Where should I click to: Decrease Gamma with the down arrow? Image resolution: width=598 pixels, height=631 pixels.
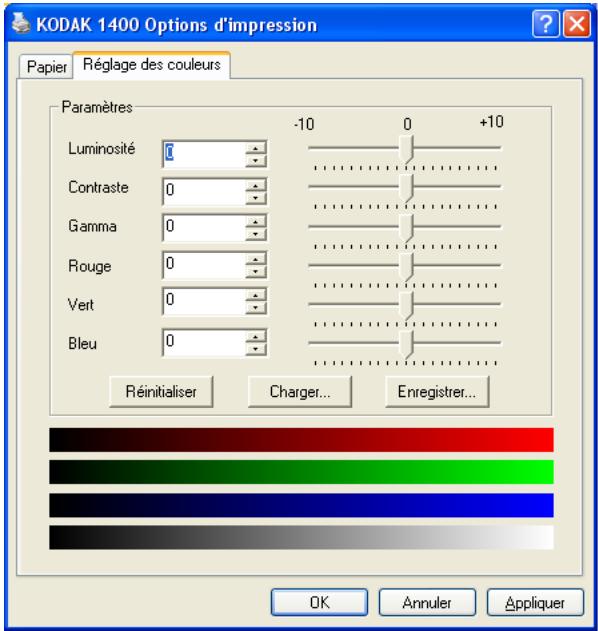pos(256,234)
